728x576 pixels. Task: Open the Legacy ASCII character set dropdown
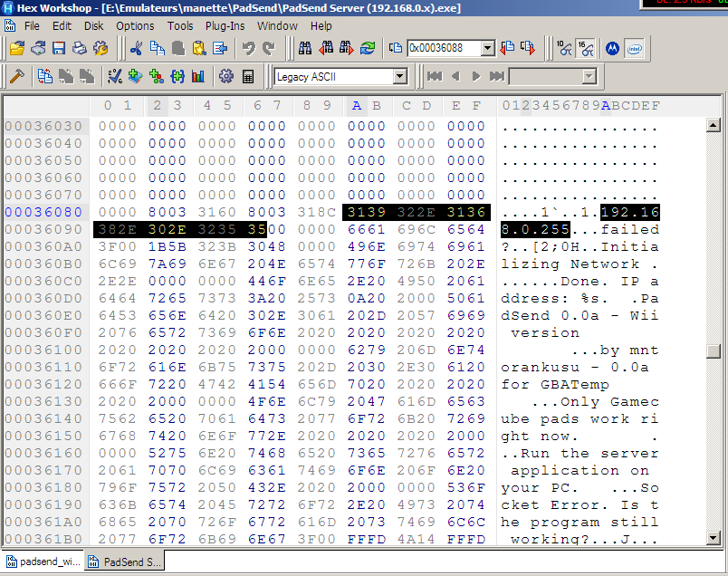(x=399, y=77)
